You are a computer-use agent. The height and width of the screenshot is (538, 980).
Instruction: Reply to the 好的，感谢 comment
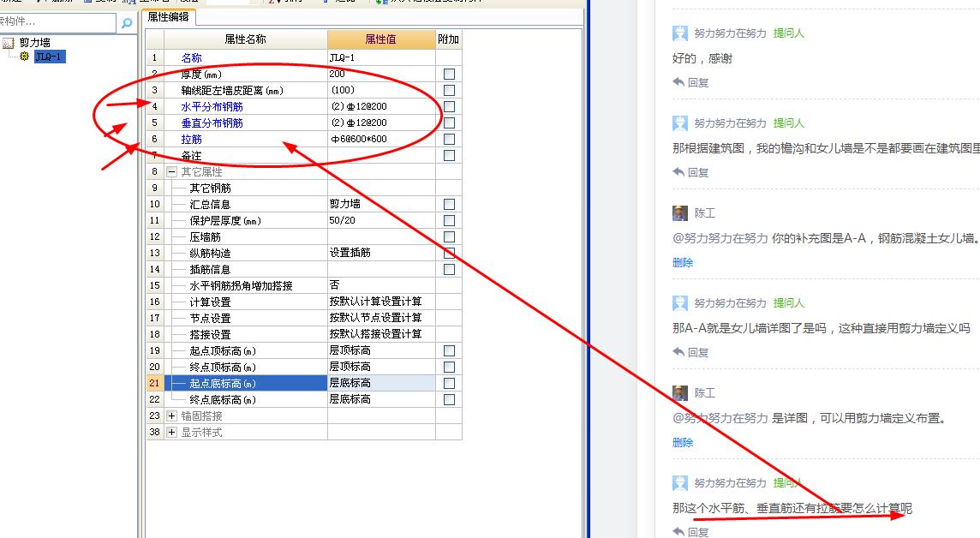tap(690, 82)
